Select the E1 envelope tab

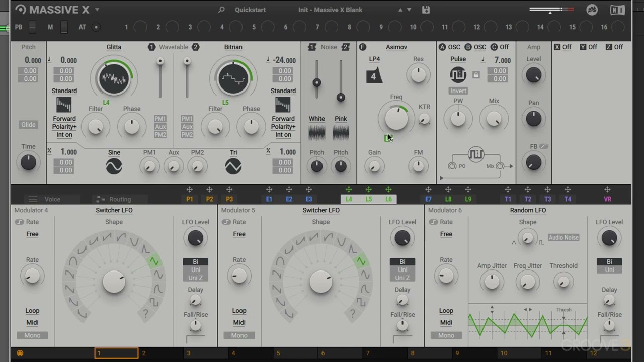269,199
